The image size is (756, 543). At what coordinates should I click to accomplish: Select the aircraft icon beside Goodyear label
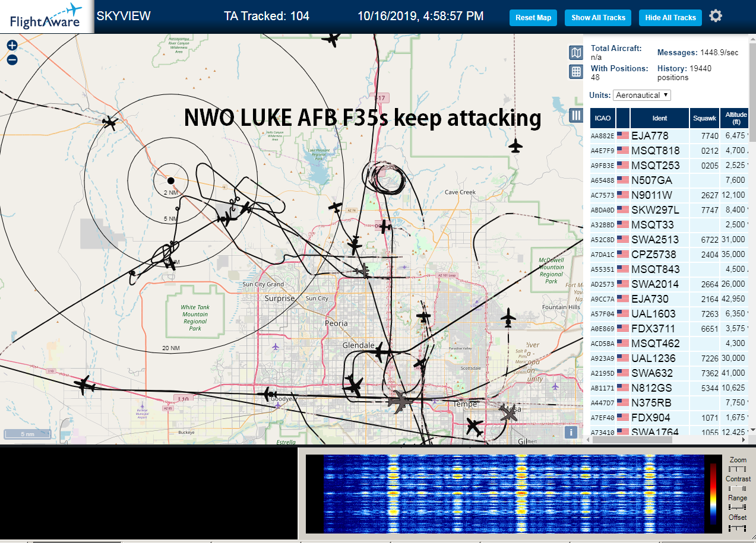pos(269,393)
